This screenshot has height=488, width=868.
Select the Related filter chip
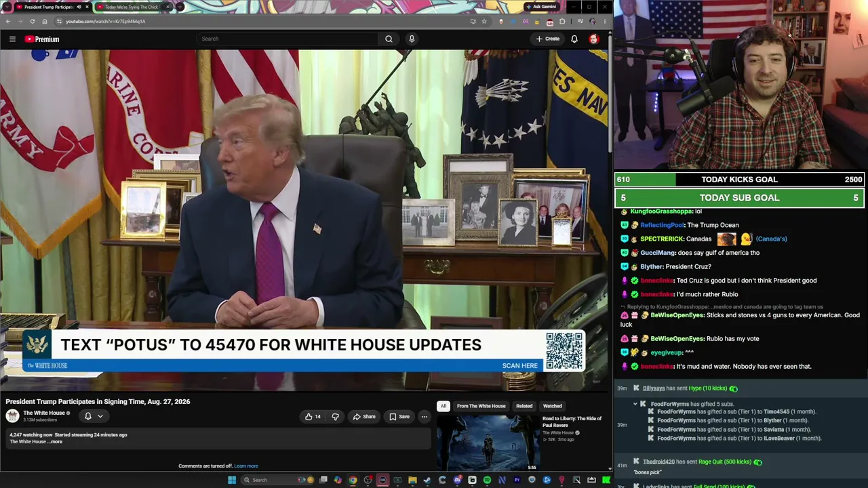[x=524, y=406]
